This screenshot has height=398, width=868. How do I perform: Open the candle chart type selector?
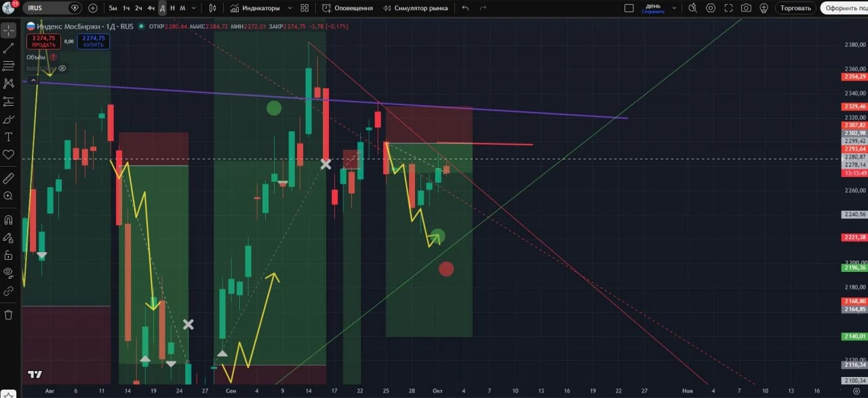click(213, 8)
